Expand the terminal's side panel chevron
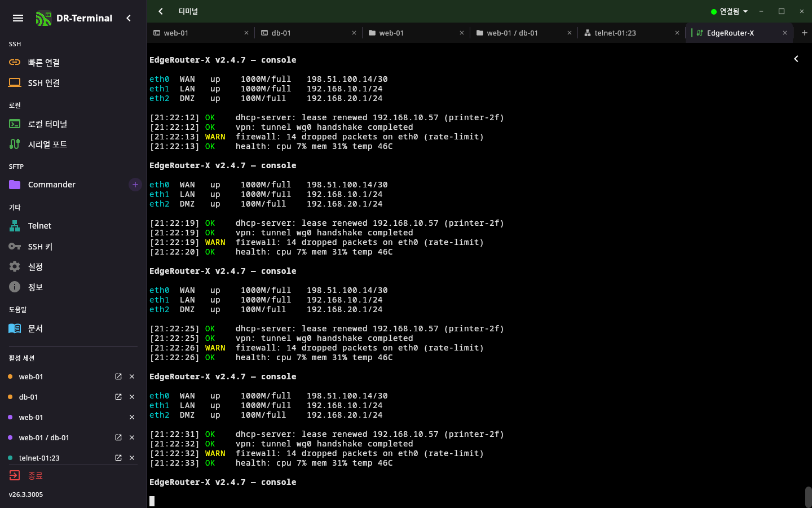Image resolution: width=812 pixels, height=508 pixels. pos(796,59)
